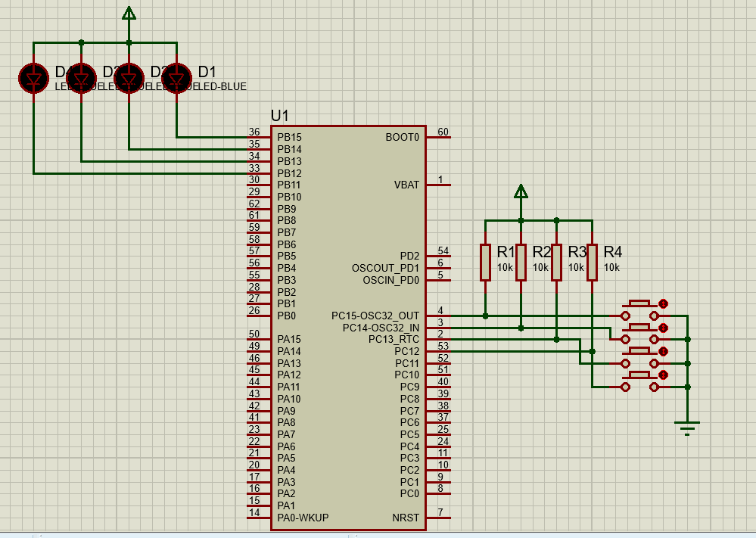
Task: Click the PA8 pin name on U1
Action: point(286,423)
